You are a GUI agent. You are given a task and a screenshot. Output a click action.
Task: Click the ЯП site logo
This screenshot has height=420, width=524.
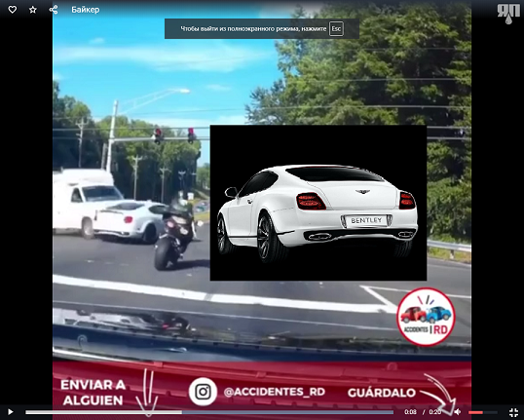point(508,14)
